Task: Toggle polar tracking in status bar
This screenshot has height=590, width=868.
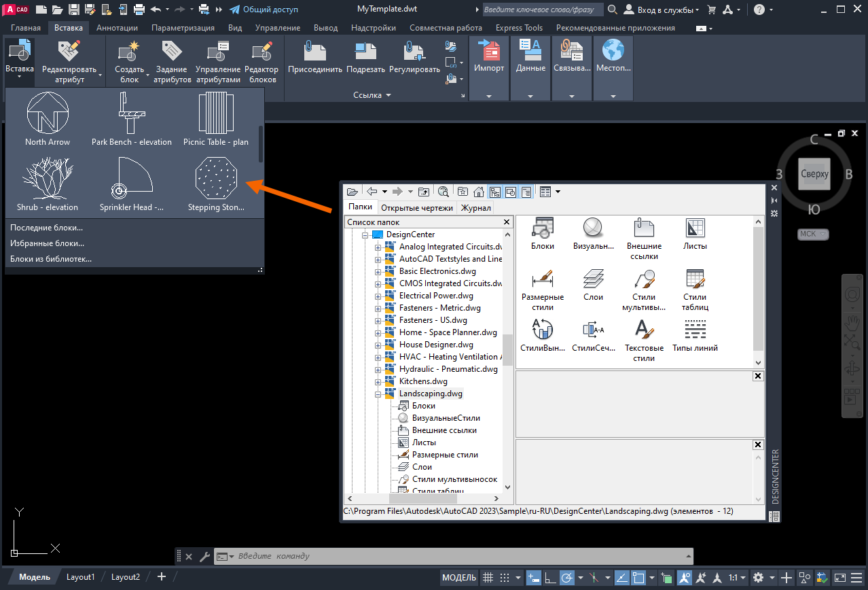Action: pyautogui.click(x=566, y=578)
